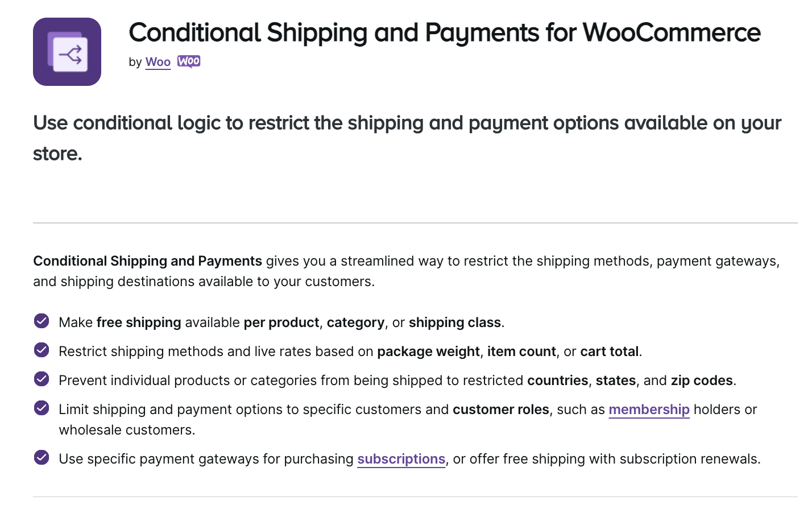Click the Conditional Shipping plugin icon

(67, 52)
